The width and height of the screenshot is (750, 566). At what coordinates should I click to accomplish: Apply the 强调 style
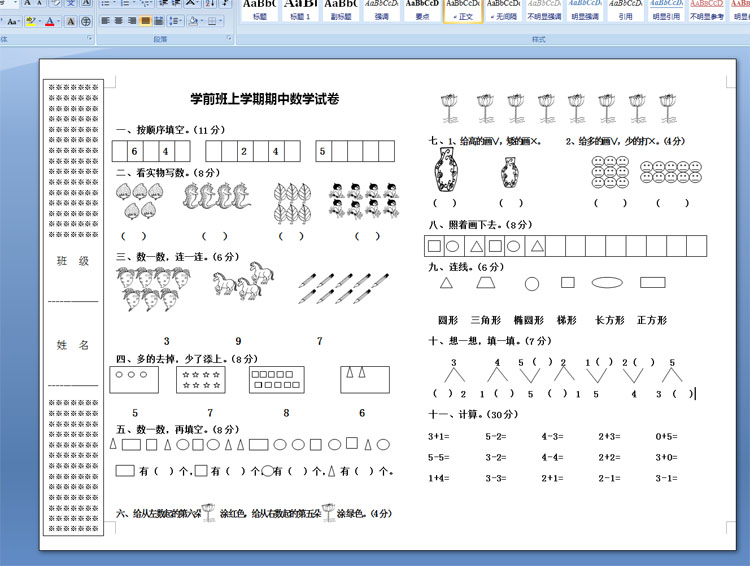click(381, 11)
